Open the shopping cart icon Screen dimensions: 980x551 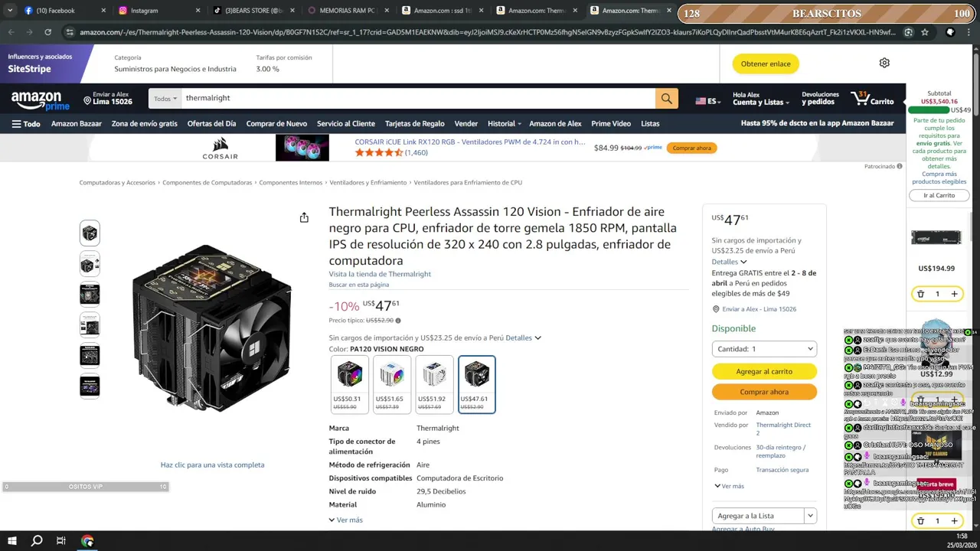pos(872,99)
